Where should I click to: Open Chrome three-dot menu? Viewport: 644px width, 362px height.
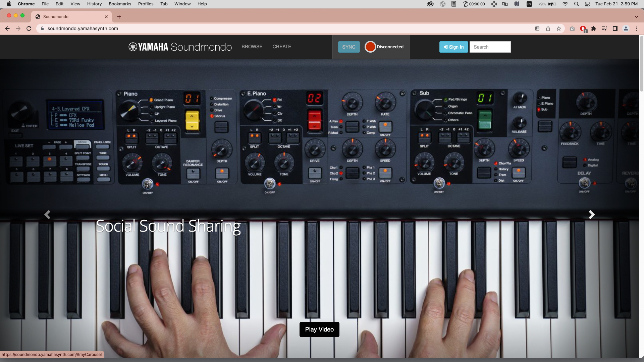coord(637,28)
